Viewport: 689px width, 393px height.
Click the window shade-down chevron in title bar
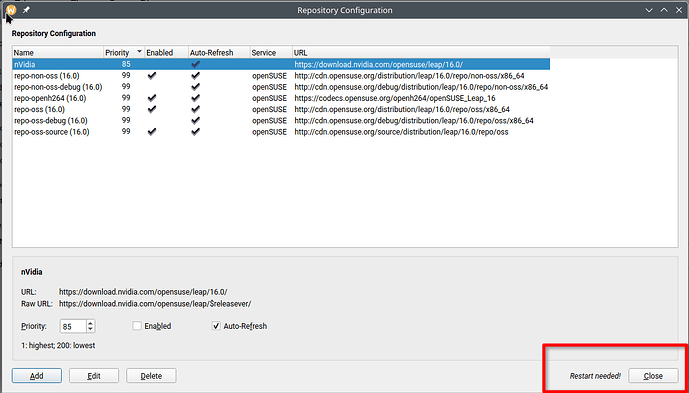pyautogui.click(x=649, y=10)
